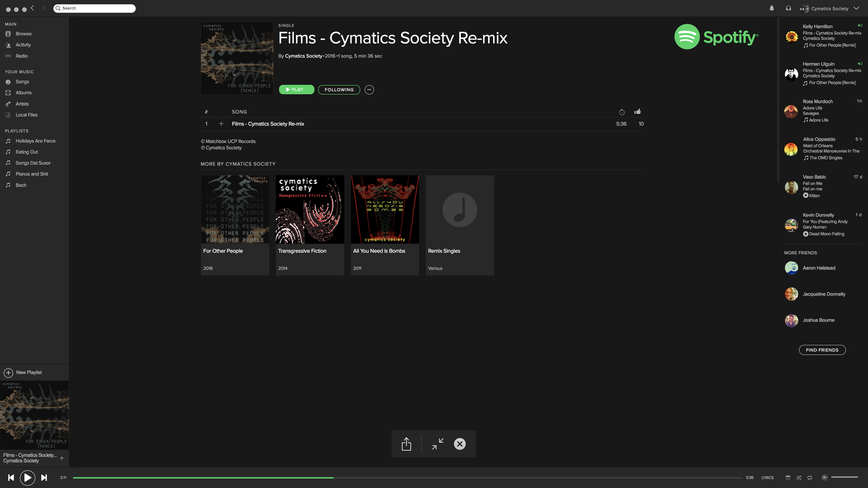Click the green PLAY button
Viewport: 868px width, 488px height.
tap(296, 90)
